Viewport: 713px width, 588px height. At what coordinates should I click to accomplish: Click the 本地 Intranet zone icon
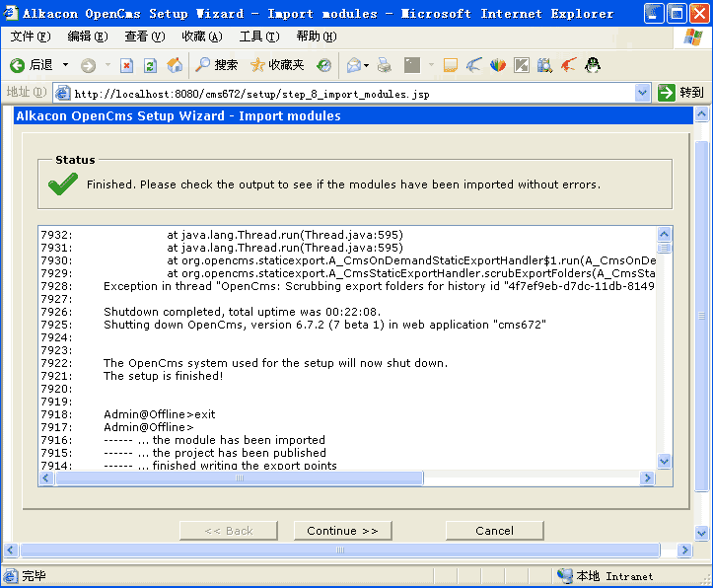pyautogui.click(x=565, y=576)
